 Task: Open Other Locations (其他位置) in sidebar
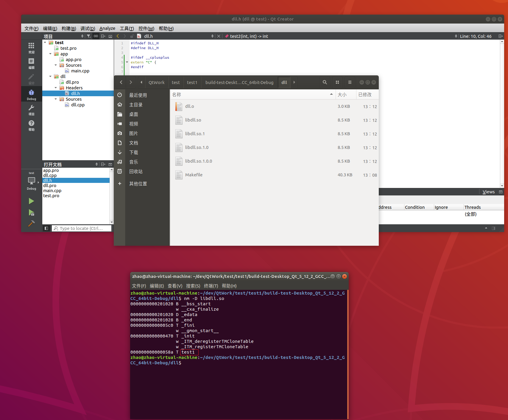point(142,183)
